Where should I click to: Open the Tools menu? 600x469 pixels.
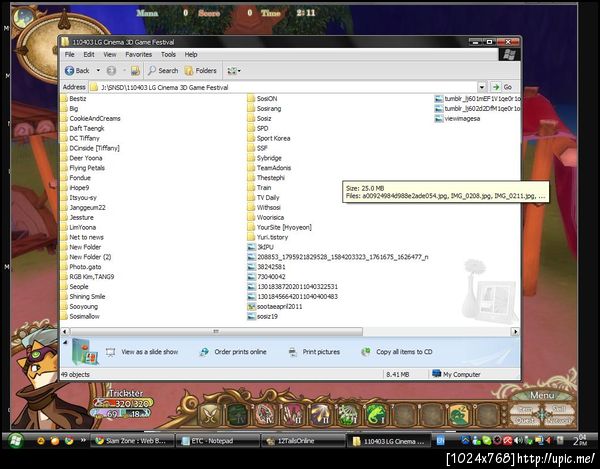(168, 54)
